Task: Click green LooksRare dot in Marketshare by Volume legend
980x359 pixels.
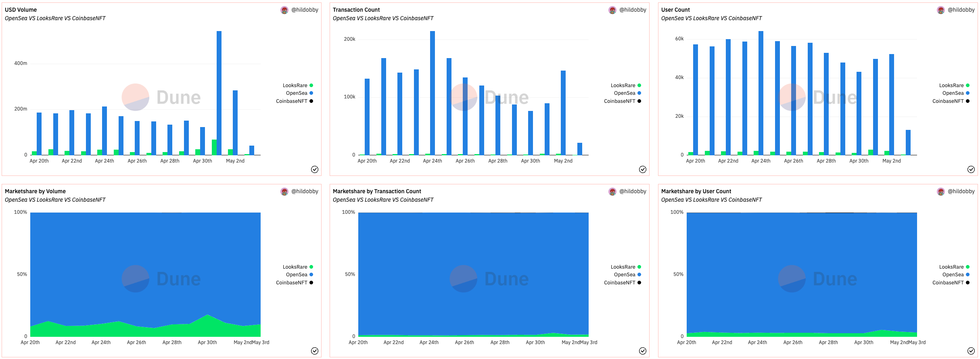Action: click(311, 267)
